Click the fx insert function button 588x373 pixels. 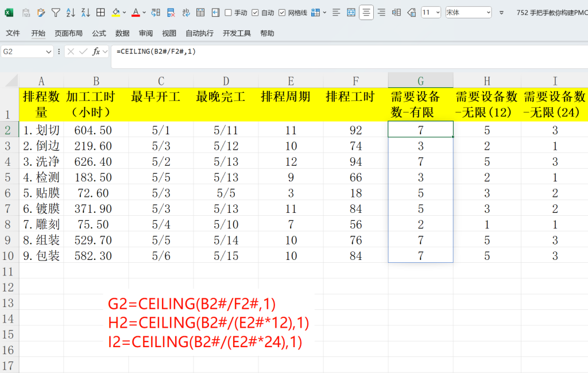click(x=96, y=51)
